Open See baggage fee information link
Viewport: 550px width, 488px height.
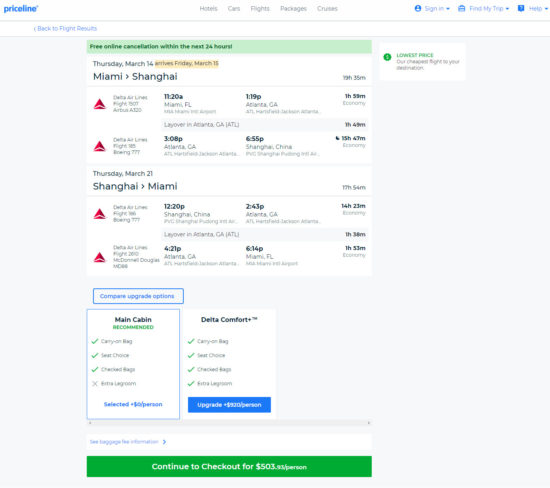(x=124, y=442)
